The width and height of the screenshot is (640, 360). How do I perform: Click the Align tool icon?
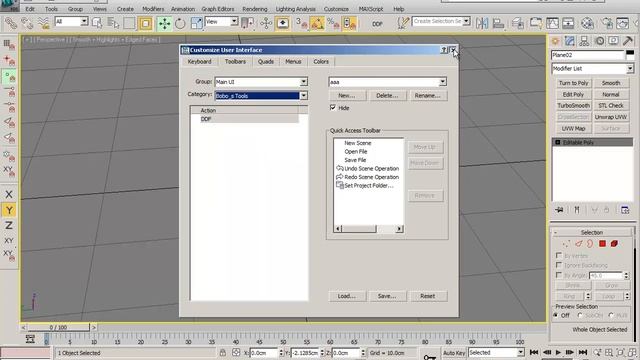tap(498, 23)
